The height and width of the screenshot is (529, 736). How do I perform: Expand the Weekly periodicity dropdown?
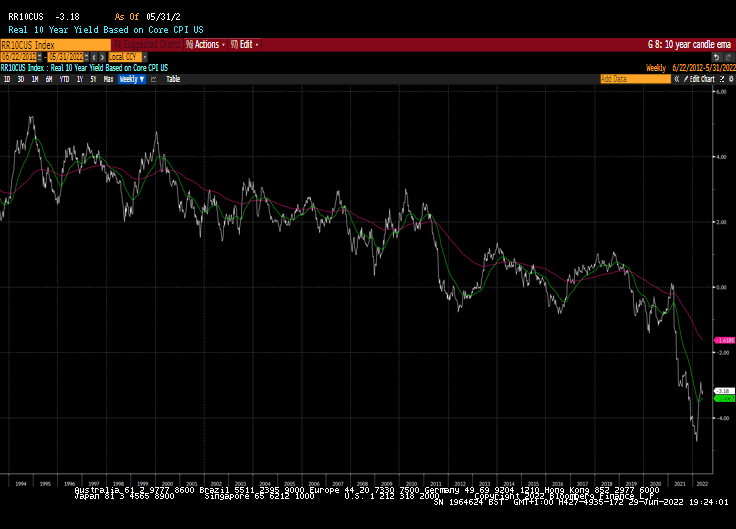[131, 78]
